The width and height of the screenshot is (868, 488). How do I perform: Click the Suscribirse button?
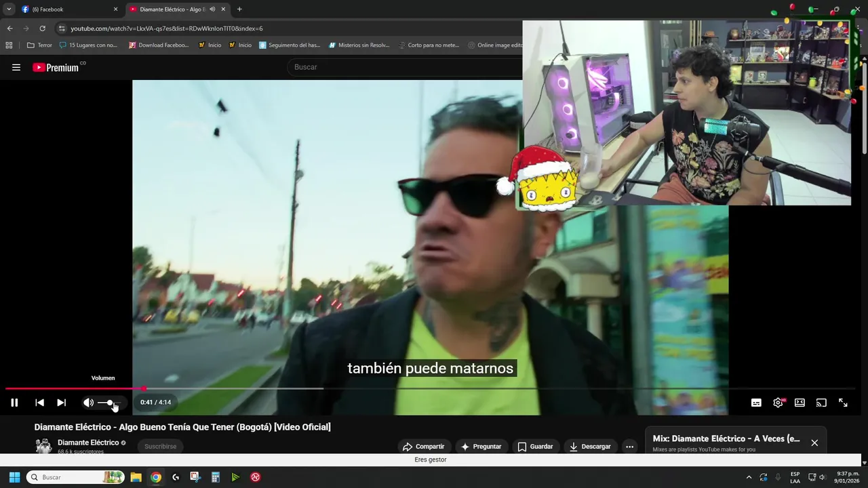coord(161,447)
